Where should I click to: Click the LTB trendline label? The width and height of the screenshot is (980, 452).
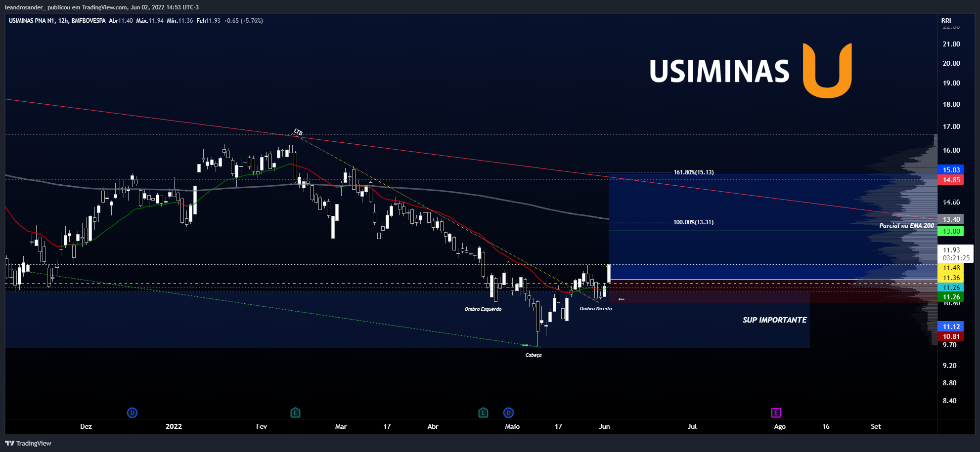[x=298, y=132]
